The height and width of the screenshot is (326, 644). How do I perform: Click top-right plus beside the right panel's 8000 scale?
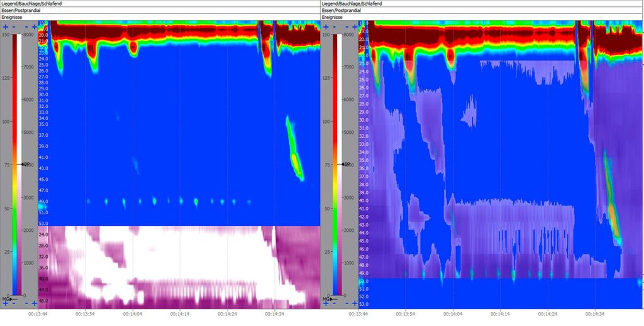tap(355, 27)
